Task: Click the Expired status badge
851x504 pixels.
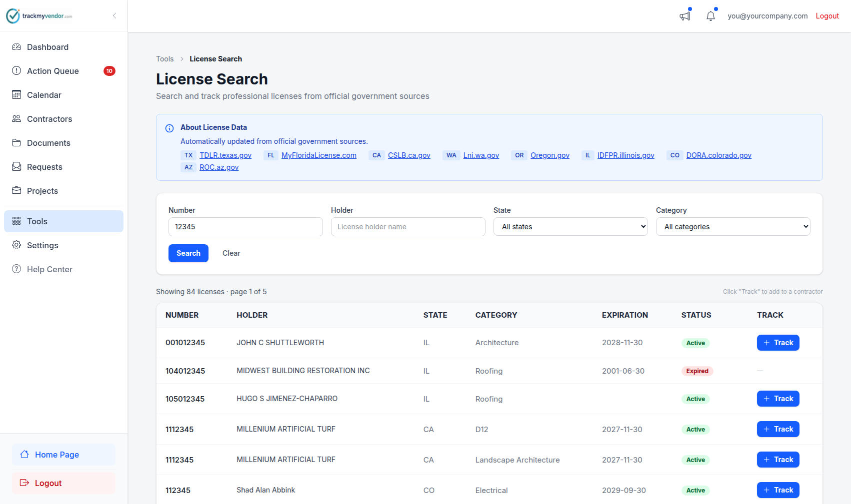Action: [697, 371]
